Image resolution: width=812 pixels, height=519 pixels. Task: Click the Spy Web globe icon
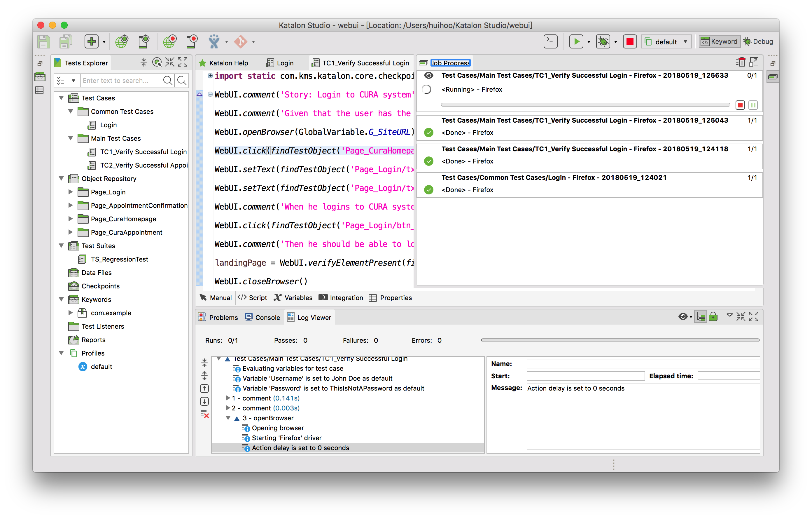click(122, 41)
